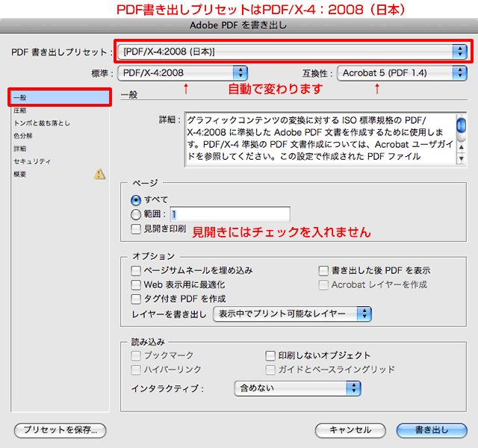Check ページサムネールを埋め込み option
The image size is (478, 448).
point(136,271)
